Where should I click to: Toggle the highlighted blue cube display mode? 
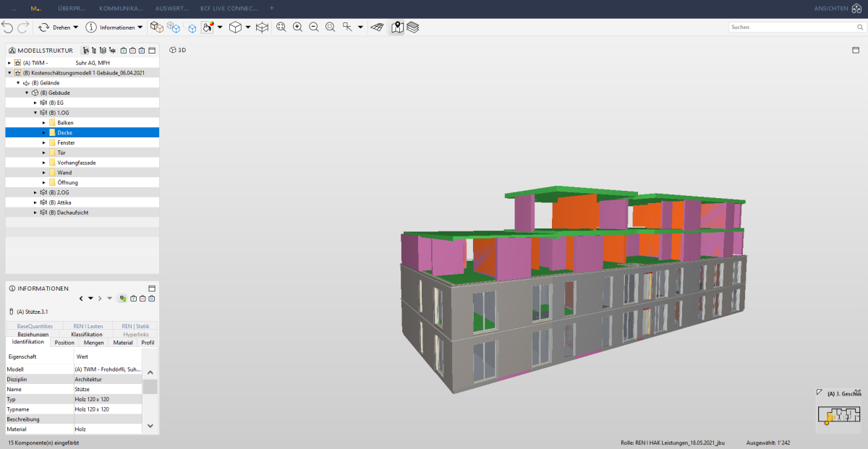(x=191, y=27)
